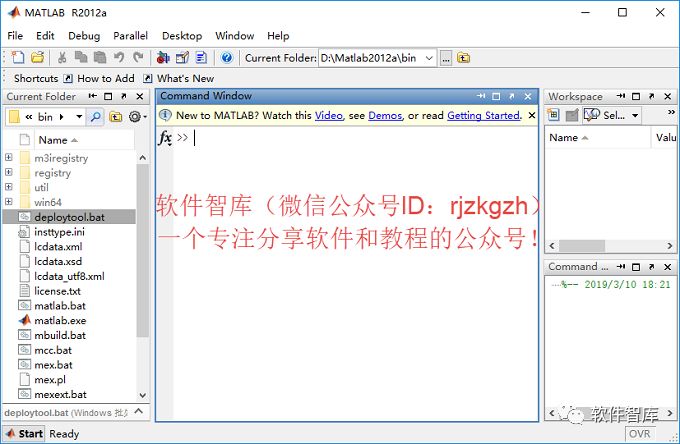The width and height of the screenshot is (680, 444).
Task: Expand the win64 folder
Action: pyautogui.click(x=9, y=202)
